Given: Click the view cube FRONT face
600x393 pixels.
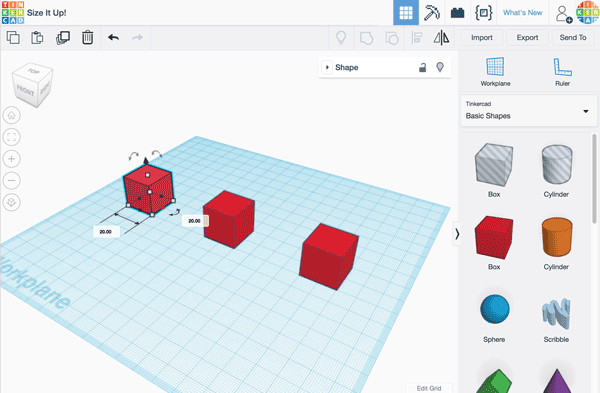Looking at the screenshot, I should (x=26, y=91).
